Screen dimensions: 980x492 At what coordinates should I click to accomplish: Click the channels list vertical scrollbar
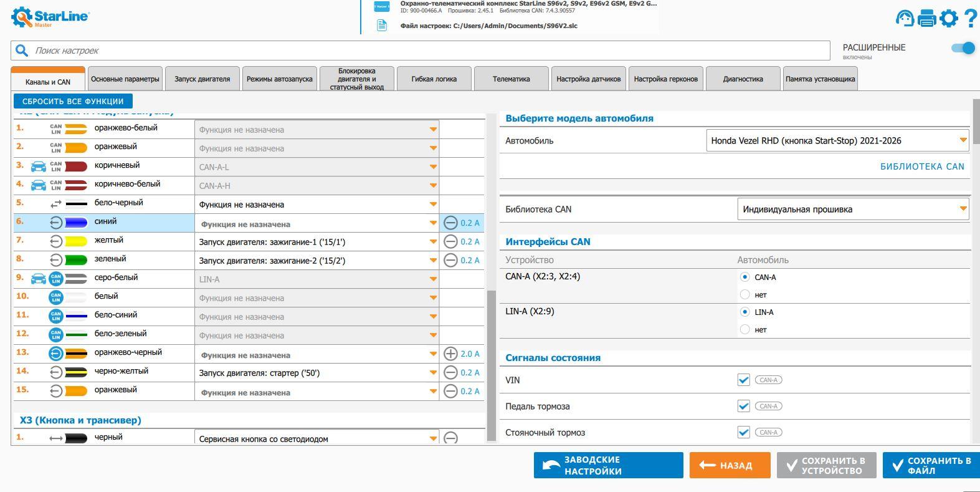[x=491, y=366]
